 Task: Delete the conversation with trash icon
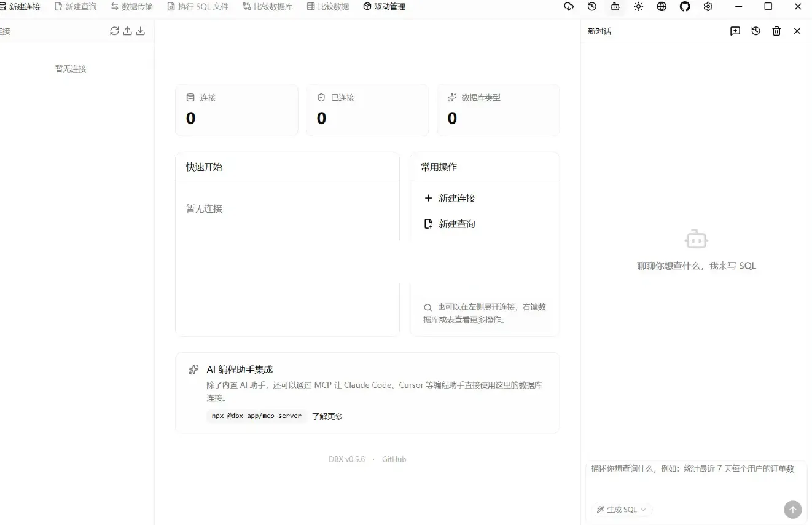point(776,31)
